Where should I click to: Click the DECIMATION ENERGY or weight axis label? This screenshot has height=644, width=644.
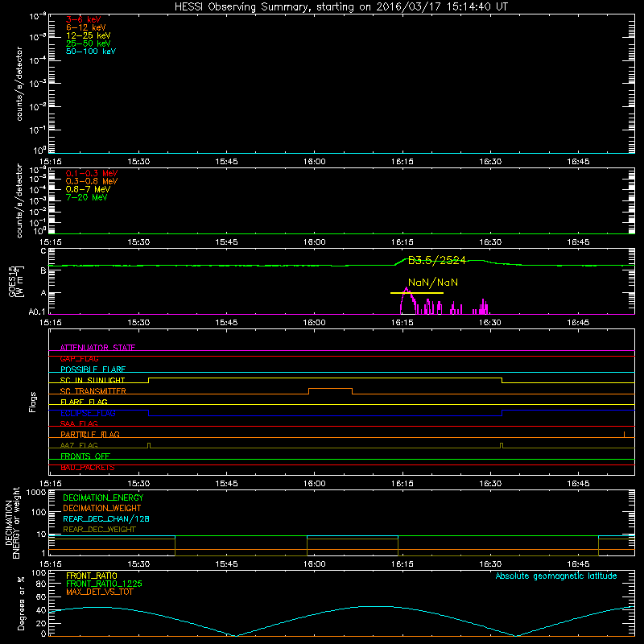(x=13, y=523)
